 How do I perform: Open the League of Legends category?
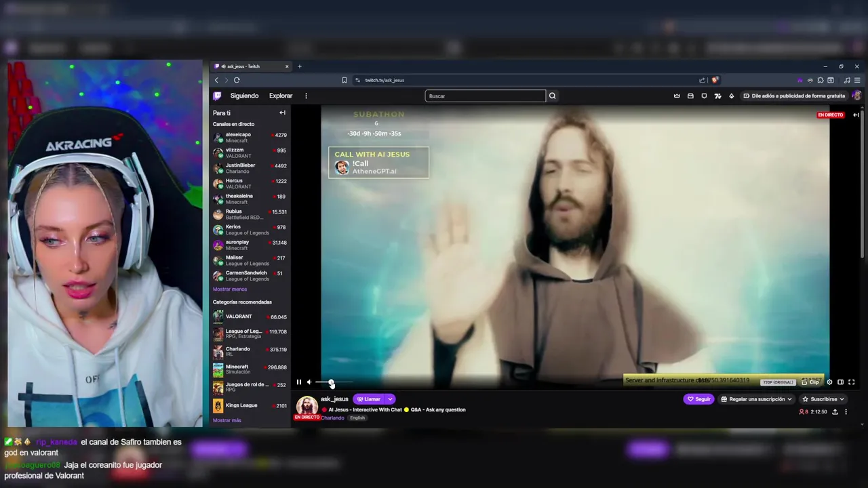pos(250,333)
